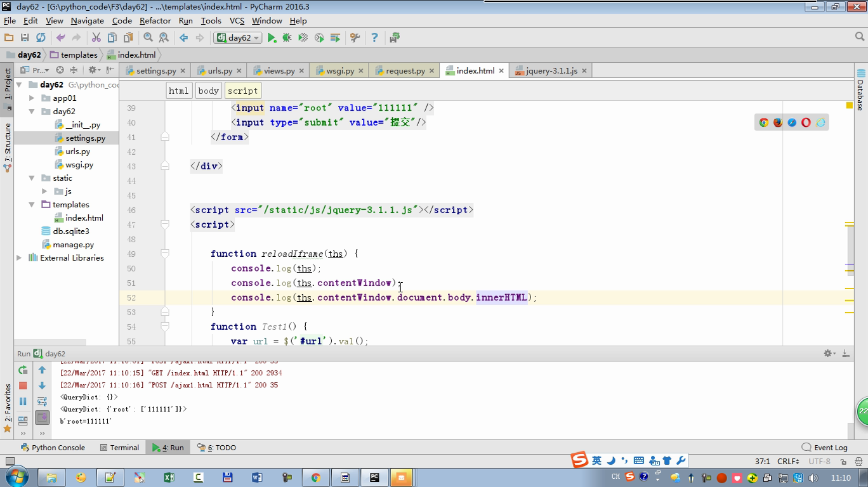Click the manage.py task chip icon

point(395,38)
